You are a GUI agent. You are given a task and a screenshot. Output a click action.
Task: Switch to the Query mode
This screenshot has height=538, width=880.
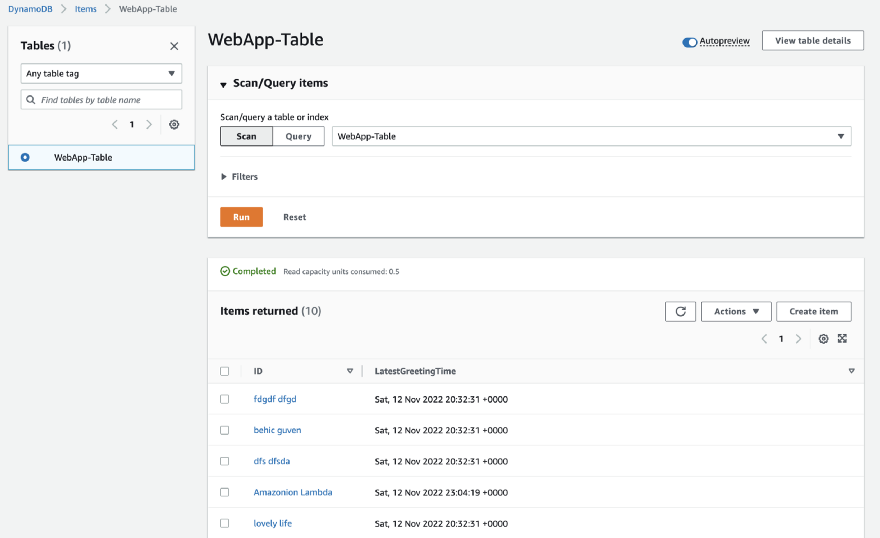point(298,136)
